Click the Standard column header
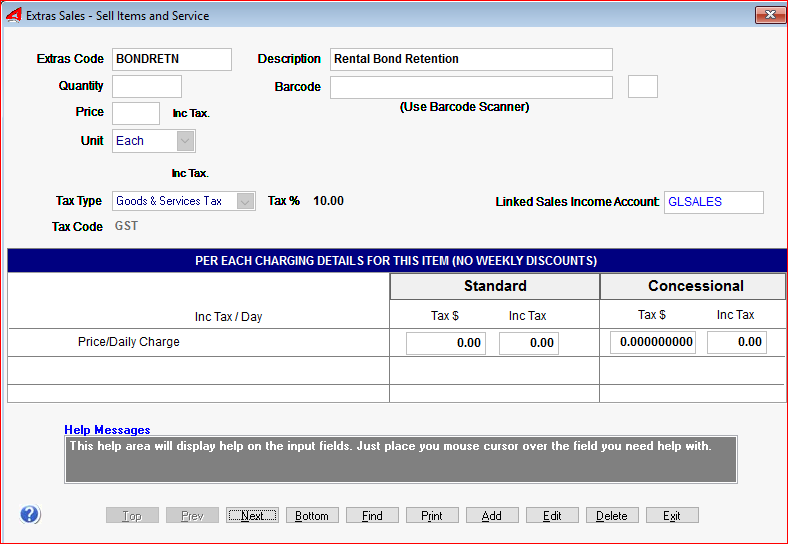Screen dimensions: 788x544 495,286
